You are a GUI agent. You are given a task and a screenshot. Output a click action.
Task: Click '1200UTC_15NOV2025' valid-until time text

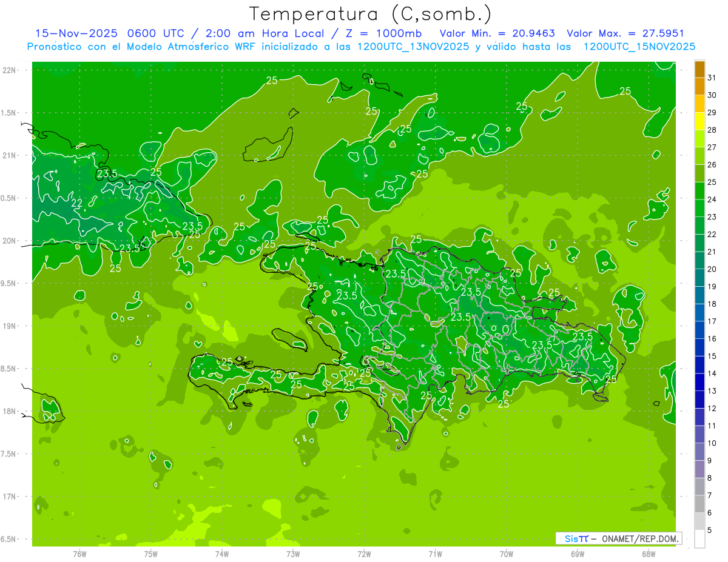pos(639,47)
